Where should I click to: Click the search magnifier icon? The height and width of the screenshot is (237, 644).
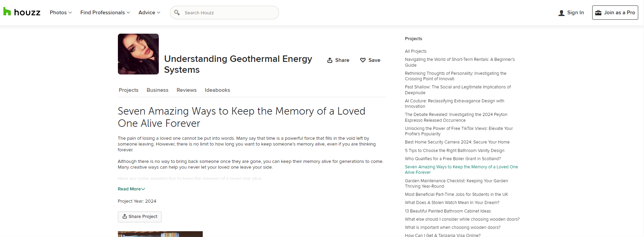point(177,13)
